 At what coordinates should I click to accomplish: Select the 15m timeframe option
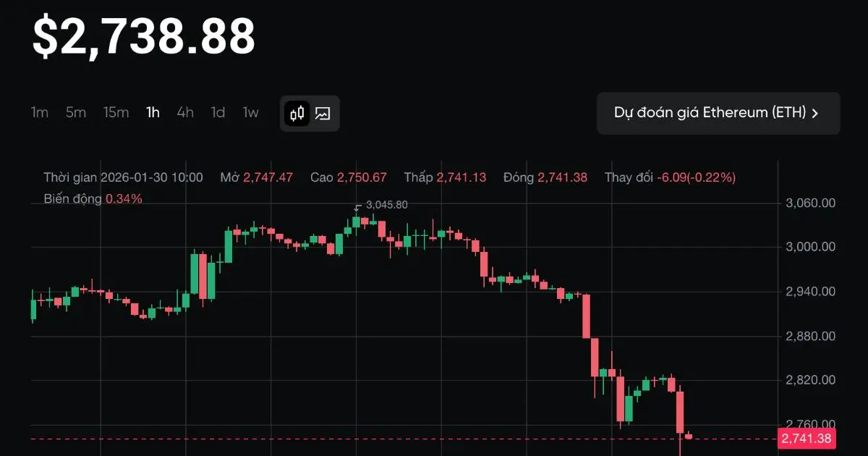pyautogui.click(x=116, y=113)
